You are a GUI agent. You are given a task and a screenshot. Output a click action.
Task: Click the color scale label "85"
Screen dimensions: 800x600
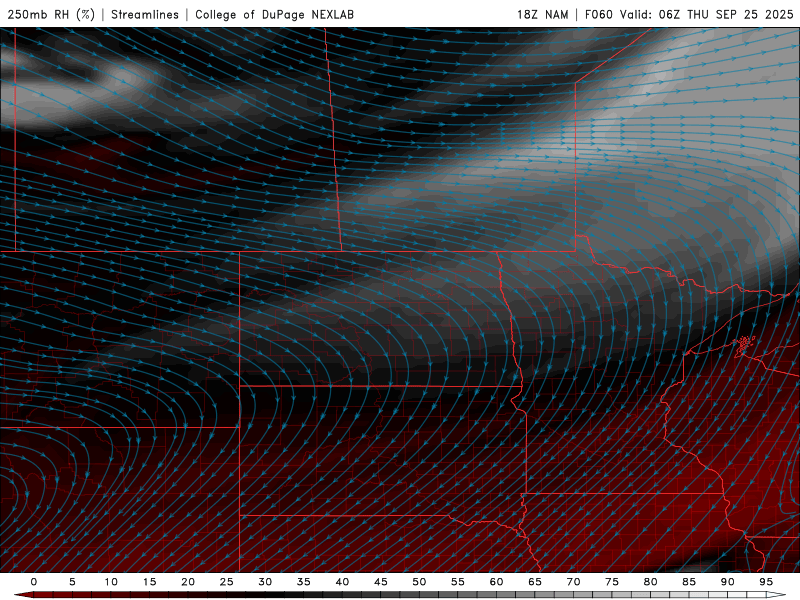[689, 582]
